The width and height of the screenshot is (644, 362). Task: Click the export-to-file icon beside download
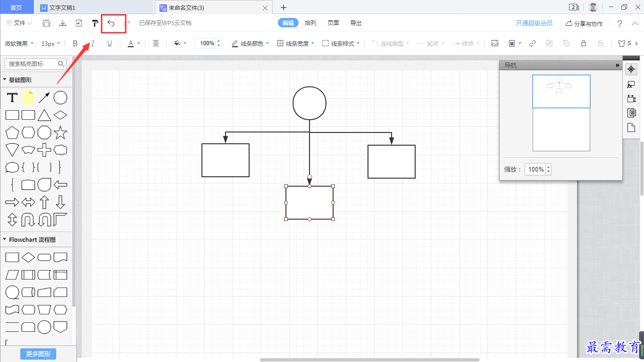(x=79, y=23)
